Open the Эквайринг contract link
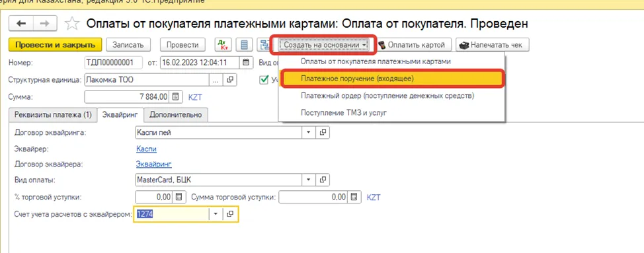Screen dimensions: 644x253 pos(153,164)
